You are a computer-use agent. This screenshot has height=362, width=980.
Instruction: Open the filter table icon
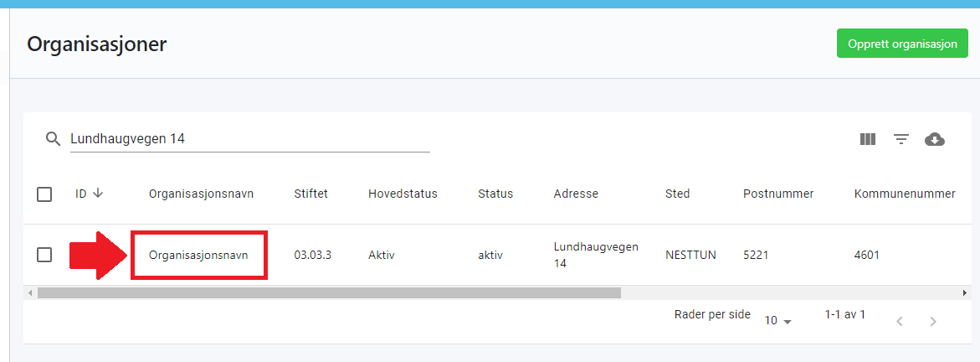tap(901, 139)
